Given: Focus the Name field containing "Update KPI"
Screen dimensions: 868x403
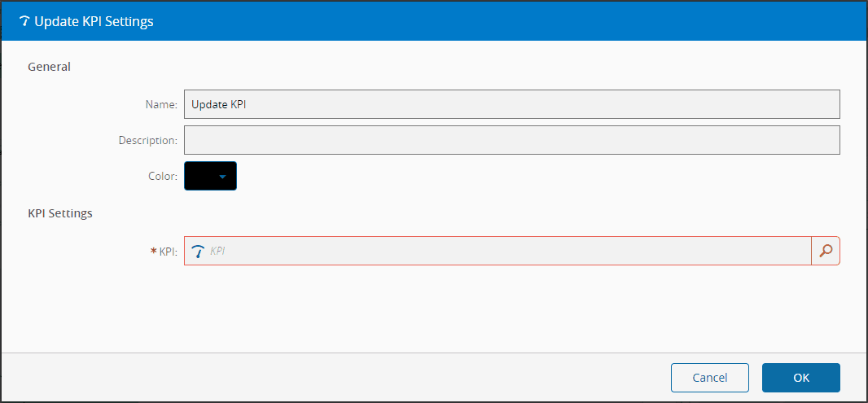Looking at the screenshot, I should (511, 104).
